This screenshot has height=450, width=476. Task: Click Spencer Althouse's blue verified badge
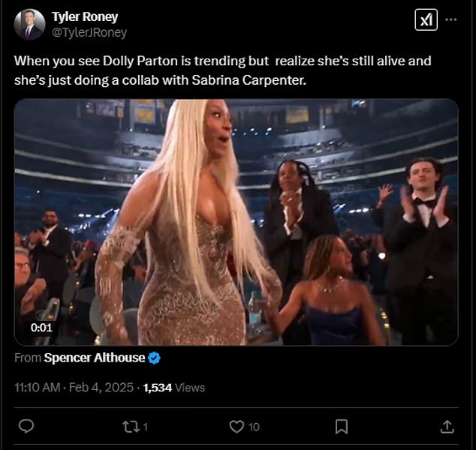pos(154,358)
